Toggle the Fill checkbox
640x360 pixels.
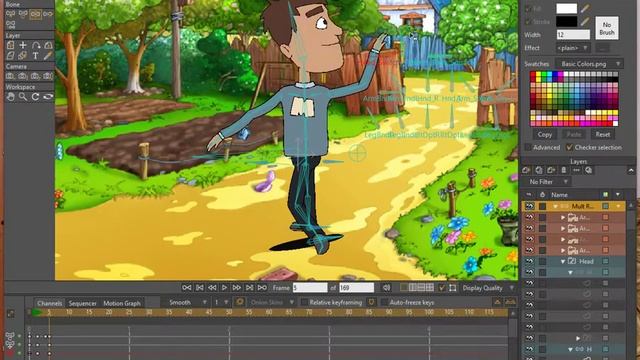tap(528, 9)
